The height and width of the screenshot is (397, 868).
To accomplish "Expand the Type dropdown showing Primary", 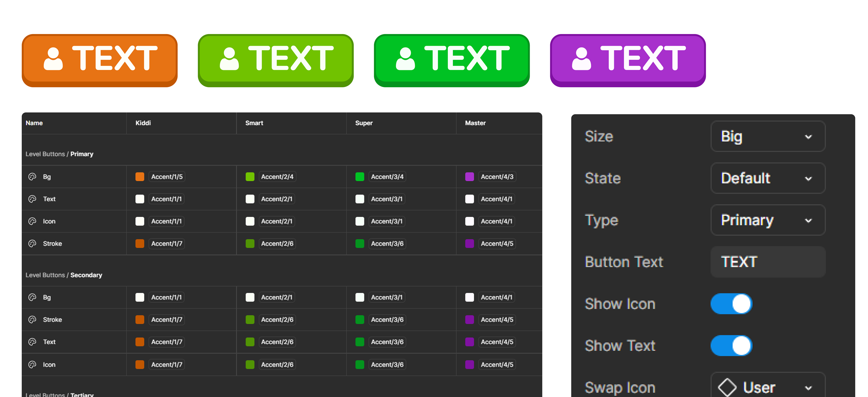I will (x=768, y=220).
